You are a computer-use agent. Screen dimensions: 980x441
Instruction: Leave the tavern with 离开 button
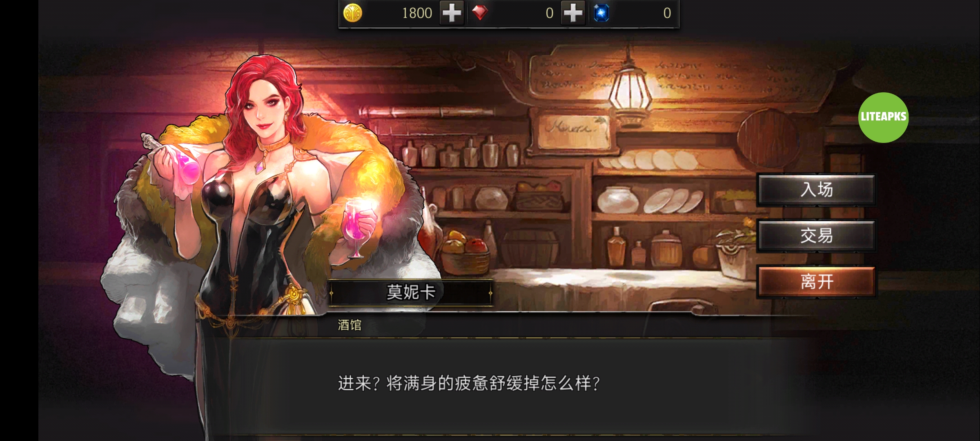tap(816, 282)
